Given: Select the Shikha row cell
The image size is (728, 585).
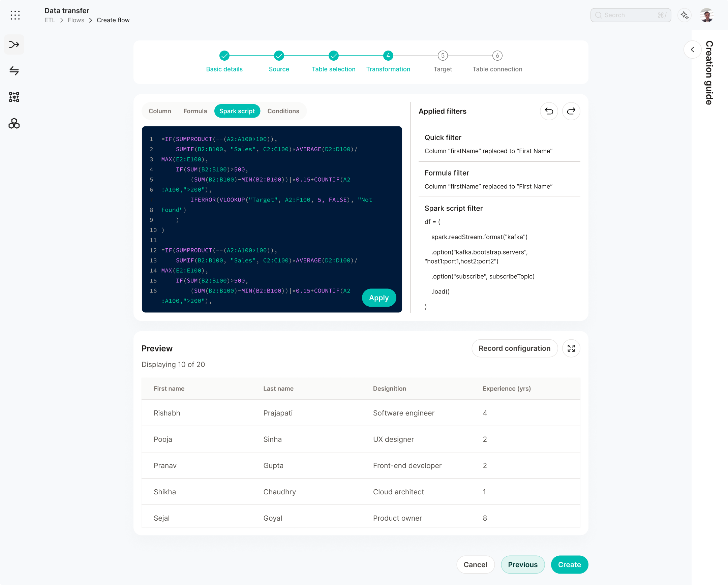Looking at the screenshot, I should (x=165, y=492).
